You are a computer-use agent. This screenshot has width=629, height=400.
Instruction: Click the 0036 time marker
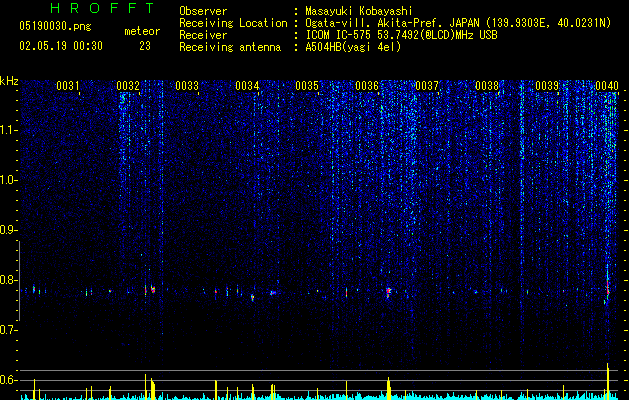tap(367, 86)
